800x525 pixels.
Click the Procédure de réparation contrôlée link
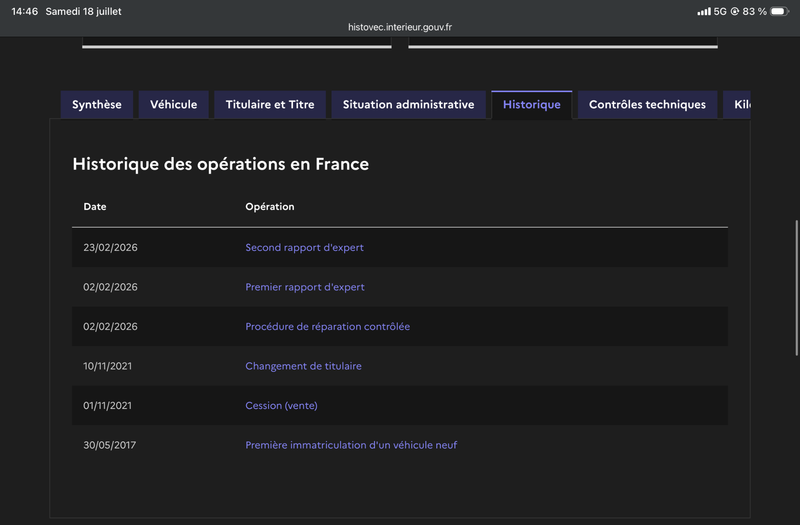[x=328, y=327]
